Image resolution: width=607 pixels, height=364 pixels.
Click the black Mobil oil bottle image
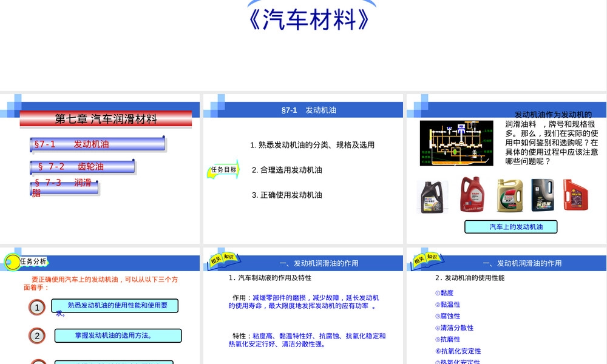point(432,197)
